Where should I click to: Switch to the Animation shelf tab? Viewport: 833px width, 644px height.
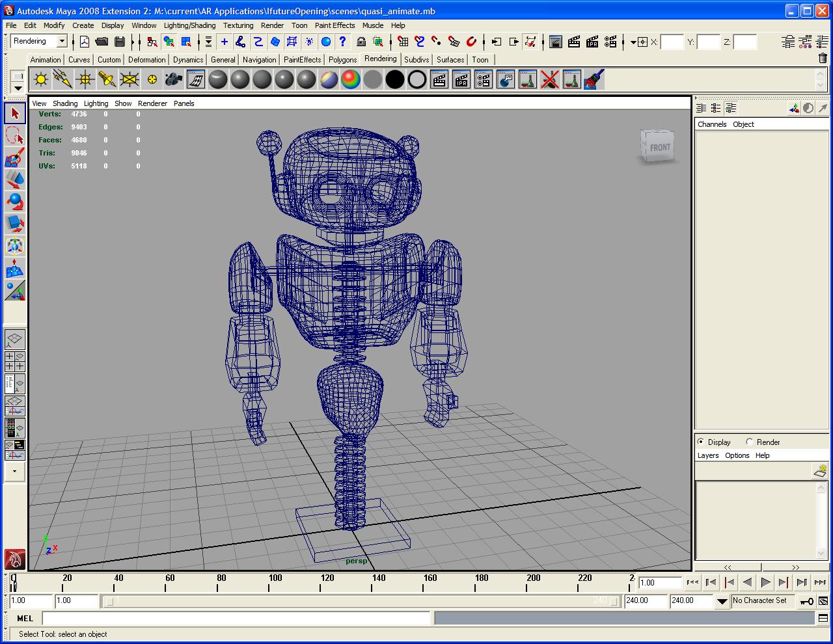46,59
